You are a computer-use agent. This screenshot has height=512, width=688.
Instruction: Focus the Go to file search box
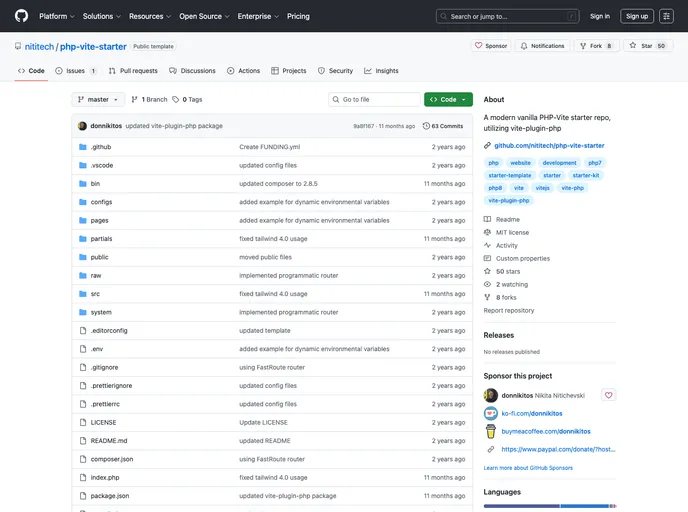[x=374, y=100]
